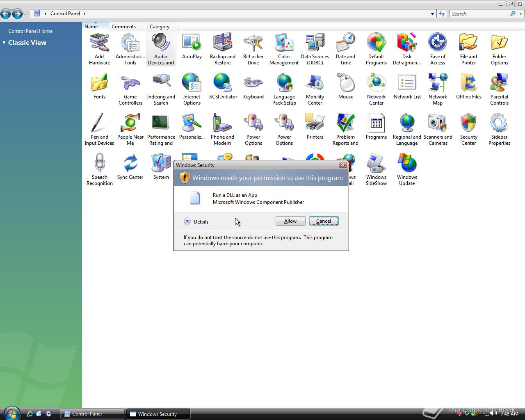Open the recent pages dropdown arrow
525x420 pixels.
pos(25,14)
